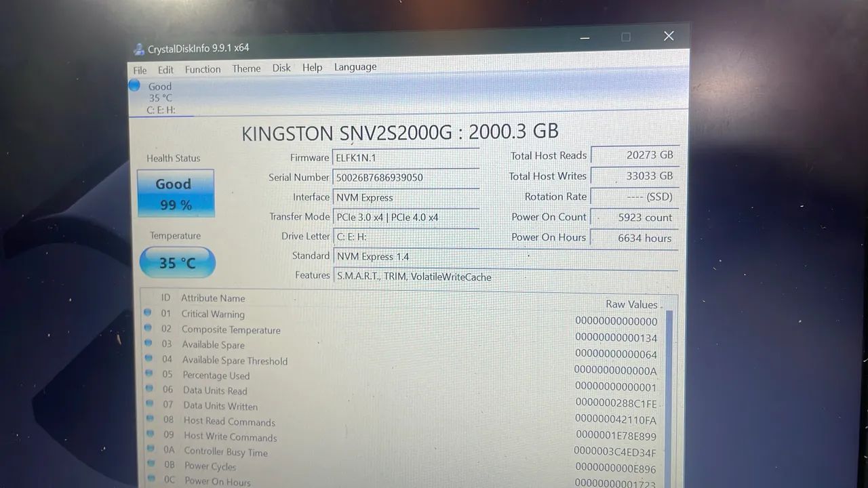Click status dot of Available Spare row

149,343
